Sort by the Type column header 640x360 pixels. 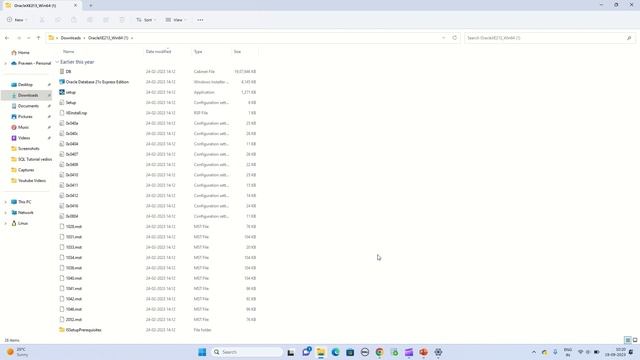click(x=198, y=52)
